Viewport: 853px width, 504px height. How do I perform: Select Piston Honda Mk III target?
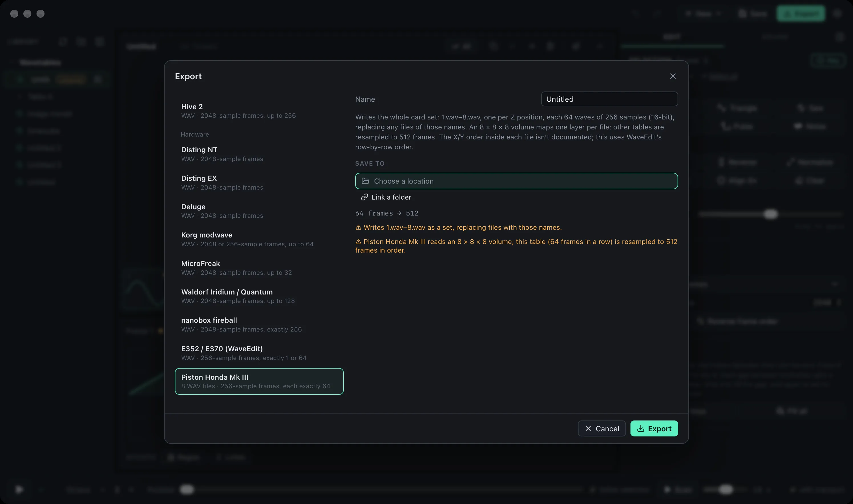point(259,381)
